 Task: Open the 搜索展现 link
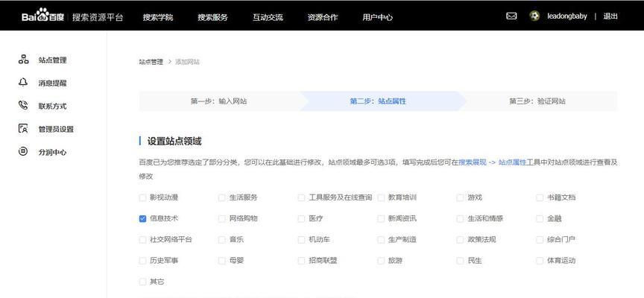point(472,162)
